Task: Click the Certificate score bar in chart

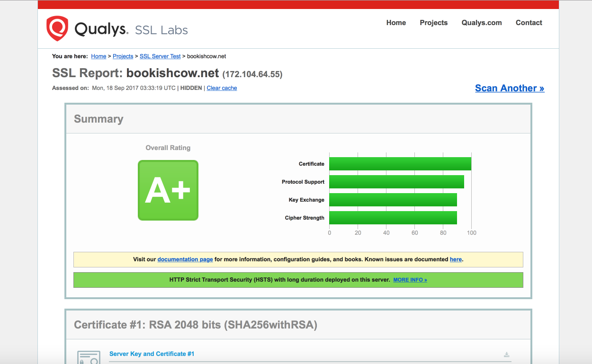Action: 400,164
